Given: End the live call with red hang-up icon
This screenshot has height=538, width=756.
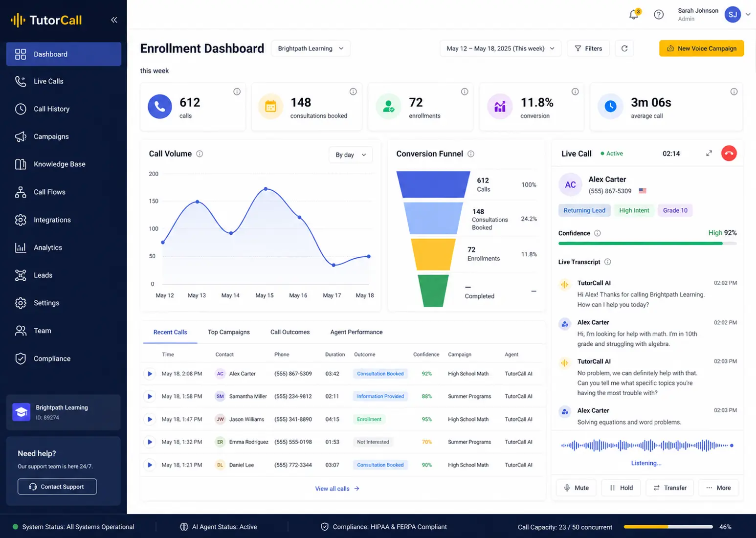Looking at the screenshot, I should coord(729,154).
